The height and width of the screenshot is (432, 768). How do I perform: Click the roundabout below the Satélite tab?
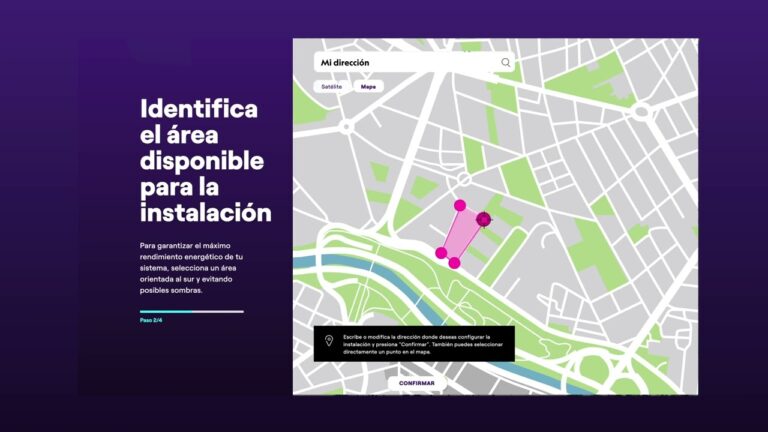(346, 127)
